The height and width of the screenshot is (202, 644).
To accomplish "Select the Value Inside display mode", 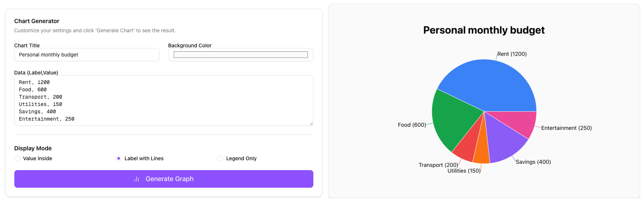I will click(x=17, y=158).
